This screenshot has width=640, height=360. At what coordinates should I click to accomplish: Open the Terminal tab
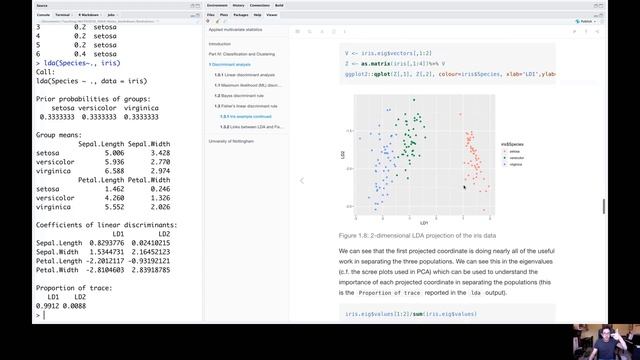tap(62, 15)
